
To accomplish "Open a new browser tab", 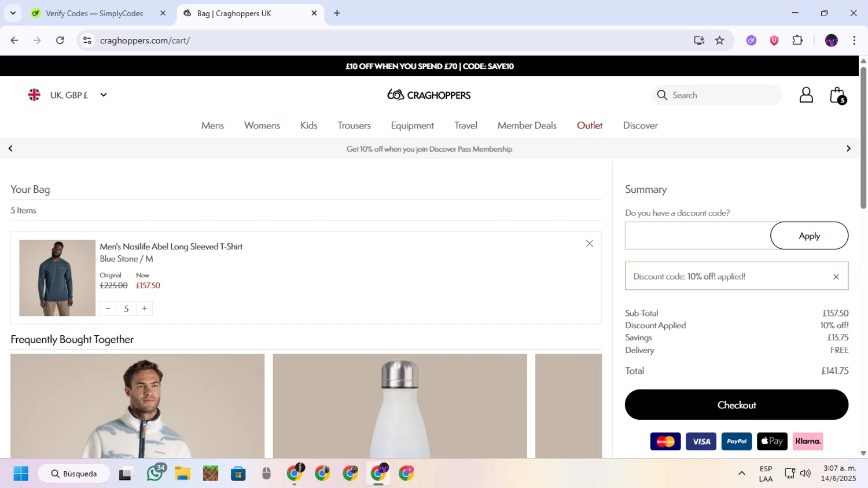I will coord(337,13).
